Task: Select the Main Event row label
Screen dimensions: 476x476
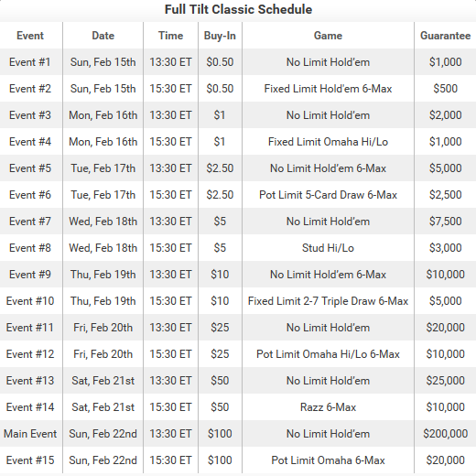Action: [x=30, y=434]
